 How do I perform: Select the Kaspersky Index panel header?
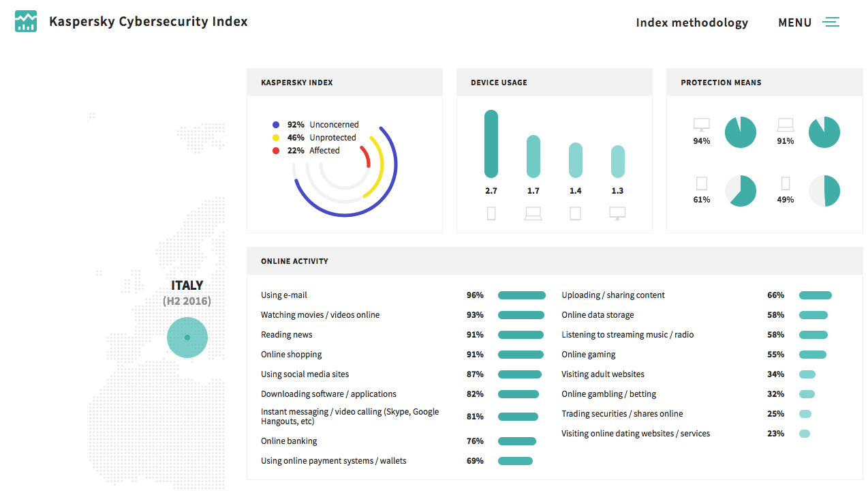(345, 83)
